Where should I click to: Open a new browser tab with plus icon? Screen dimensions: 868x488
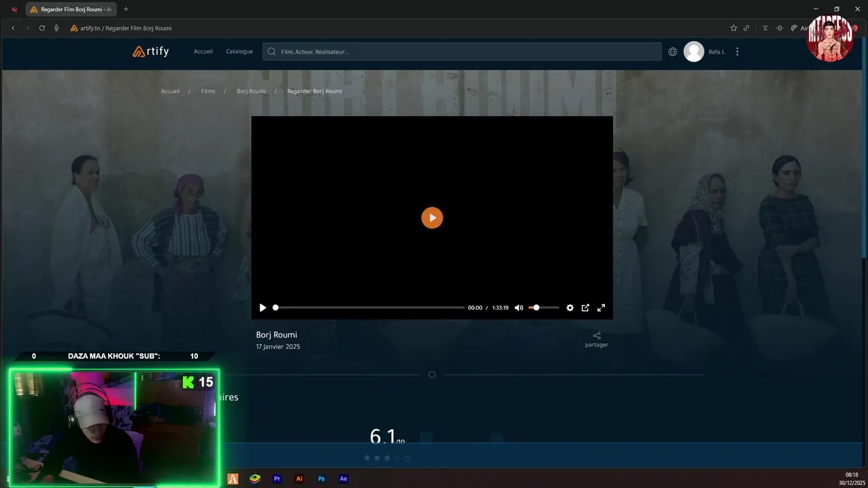(x=126, y=9)
